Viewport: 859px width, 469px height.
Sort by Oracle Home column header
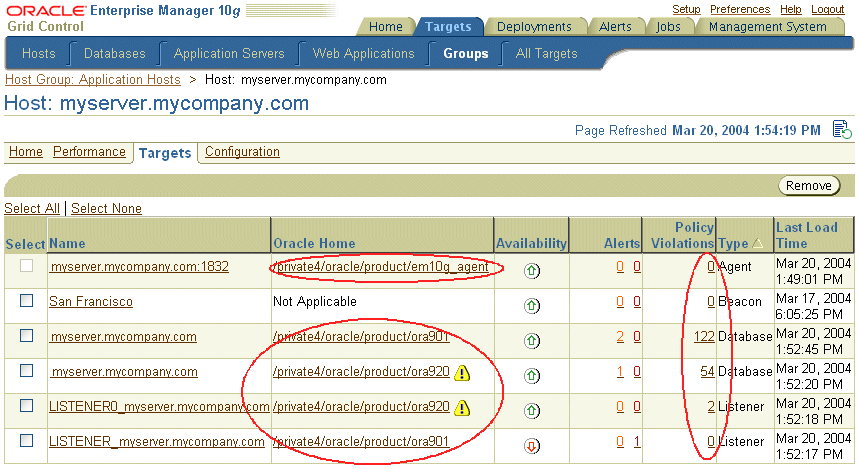[314, 244]
